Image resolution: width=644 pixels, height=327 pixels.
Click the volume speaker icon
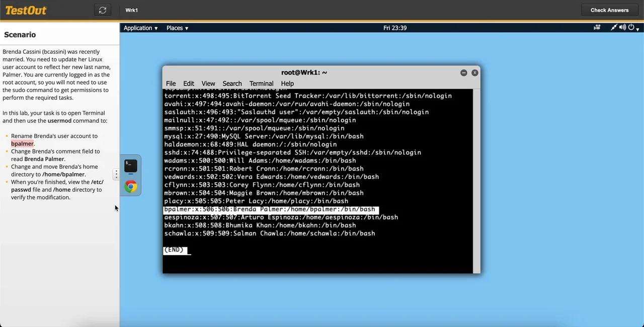(x=622, y=27)
